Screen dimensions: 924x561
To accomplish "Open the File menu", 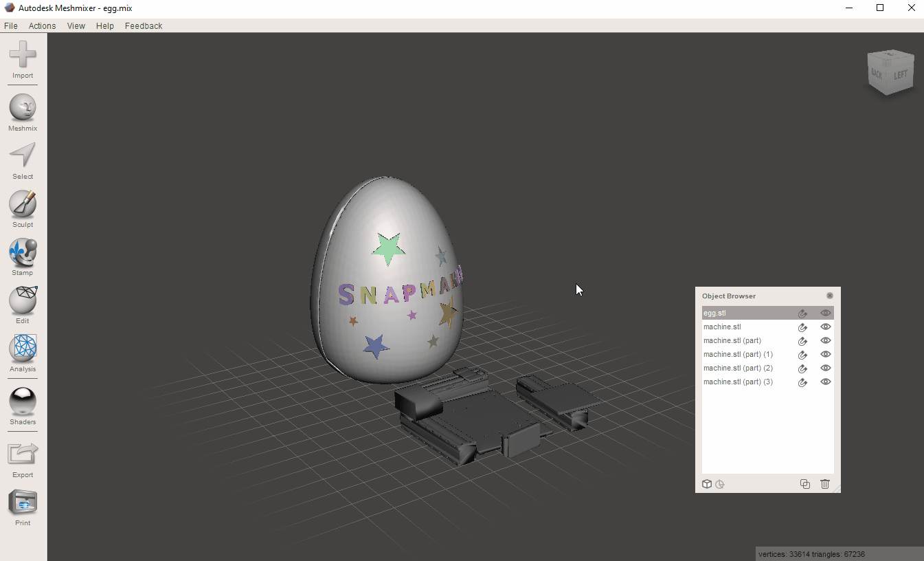I will coord(10,26).
